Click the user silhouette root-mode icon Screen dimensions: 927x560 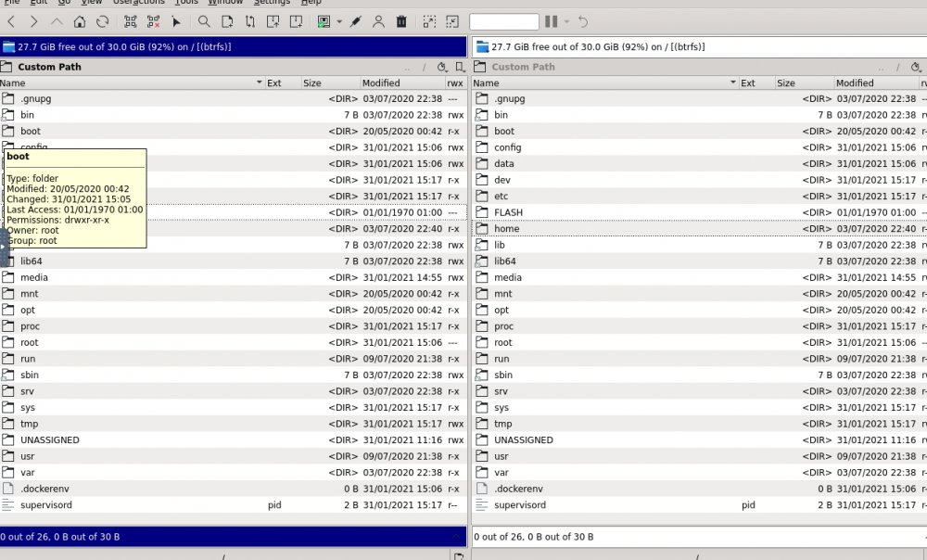click(x=378, y=22)
